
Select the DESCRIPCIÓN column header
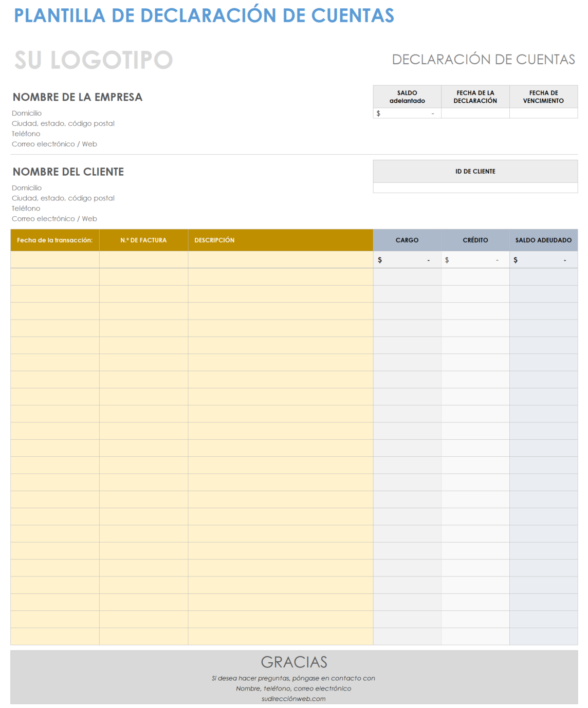[214, 240]
